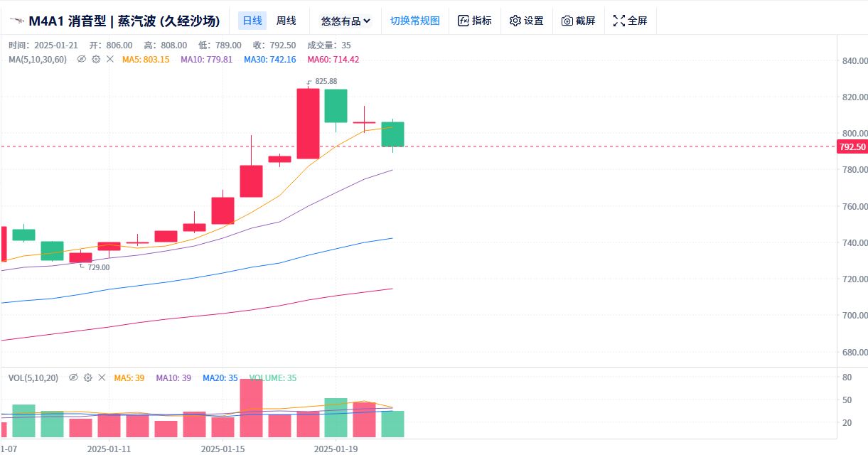Open VOL indicator settings gear
The width and height of the screenshot is (868, 455).
click(88, 378)
